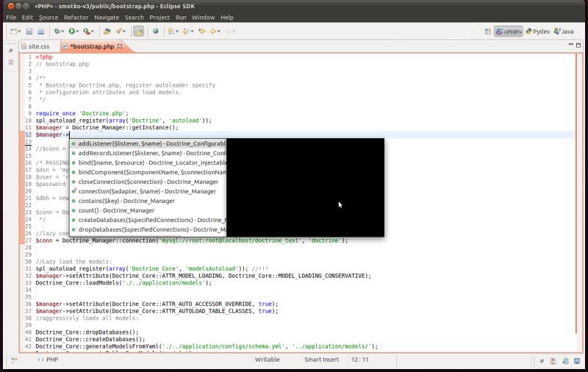
Task: Maximize the editor area
Action: click(x=578, y=45)
